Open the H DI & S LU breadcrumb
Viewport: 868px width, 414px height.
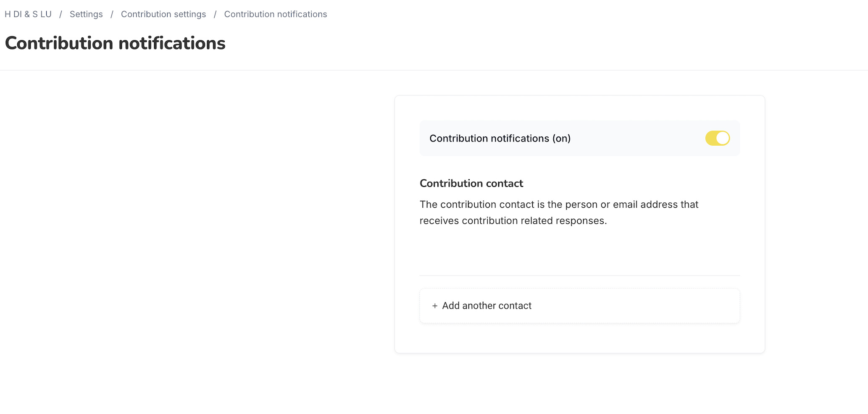pos(28,14)
